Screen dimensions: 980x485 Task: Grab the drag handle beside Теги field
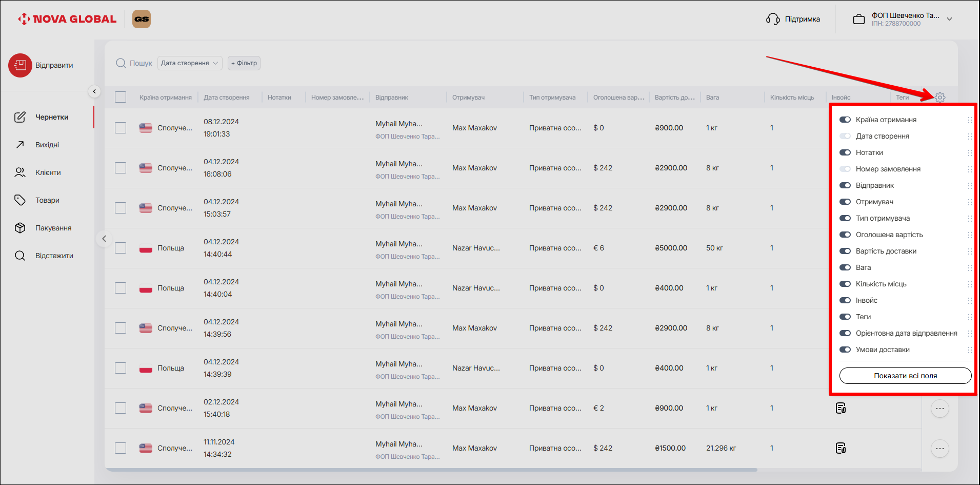(969, 317)
